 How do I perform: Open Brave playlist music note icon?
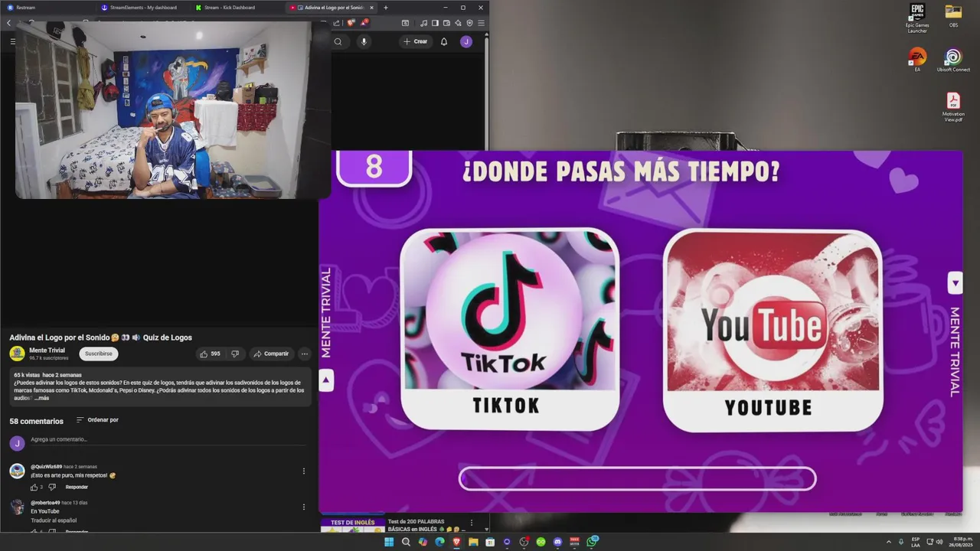click(x=423, y=23)
